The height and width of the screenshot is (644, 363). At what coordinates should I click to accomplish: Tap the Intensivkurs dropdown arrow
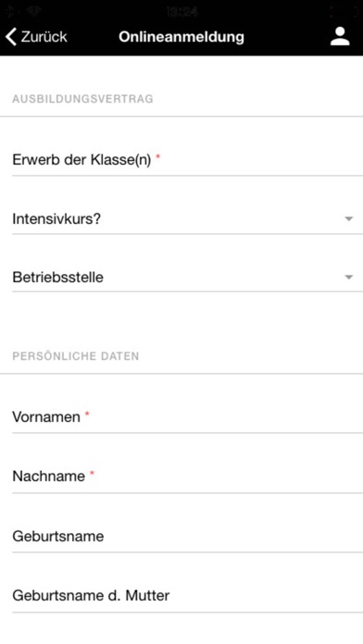coord(348,219)
